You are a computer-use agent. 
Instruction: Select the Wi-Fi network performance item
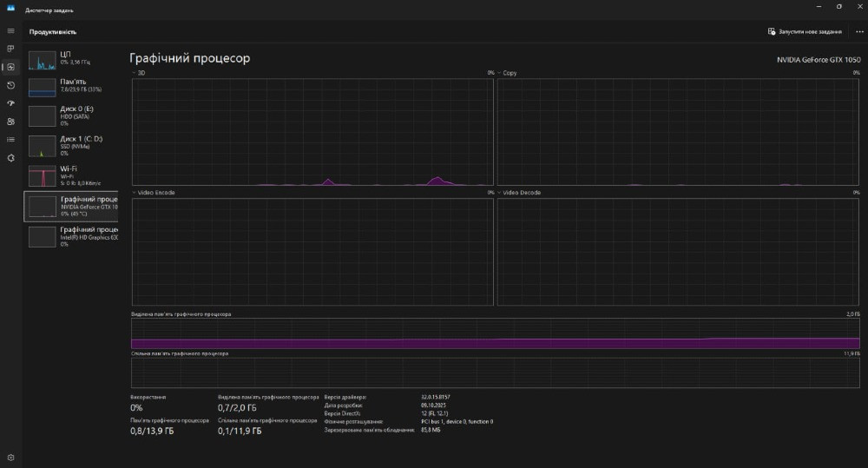[x=73, y=175]
